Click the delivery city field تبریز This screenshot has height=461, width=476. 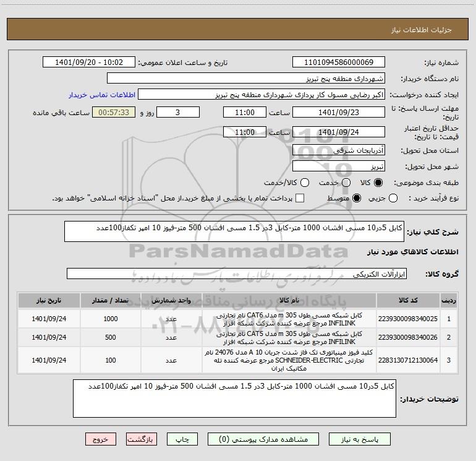[x=339, y=166]
